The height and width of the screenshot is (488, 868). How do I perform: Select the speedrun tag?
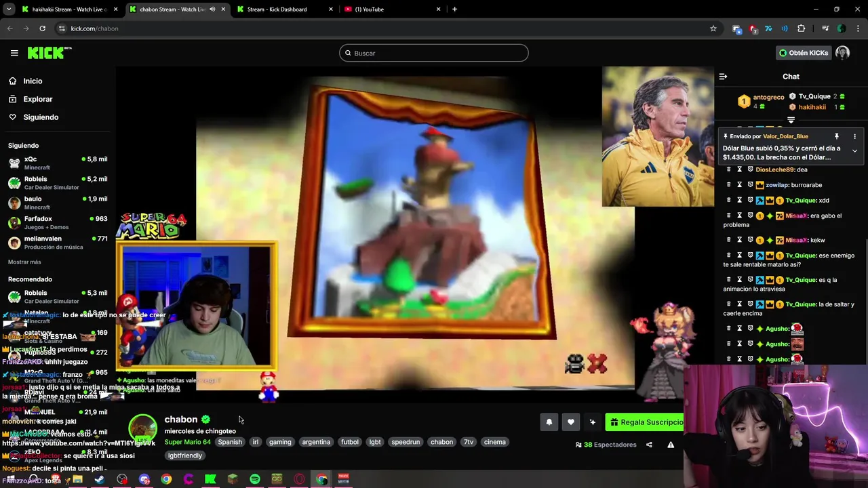tap(406, 442)
